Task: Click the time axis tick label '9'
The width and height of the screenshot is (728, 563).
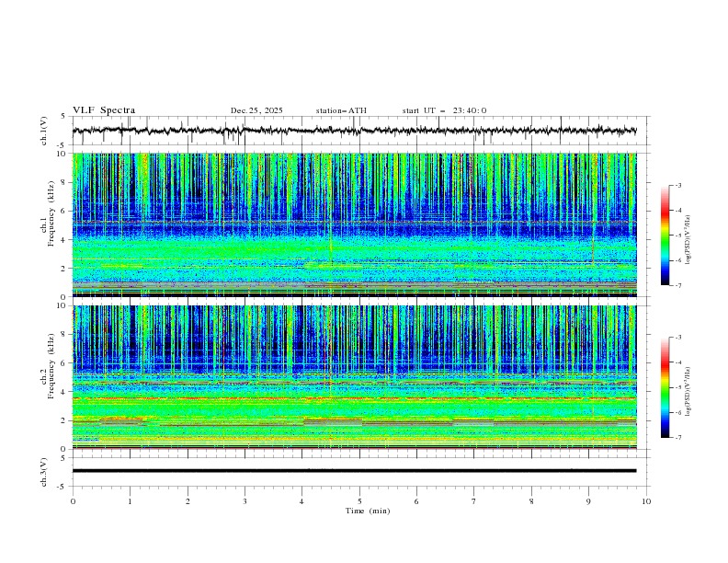Action: click(588, 501)
